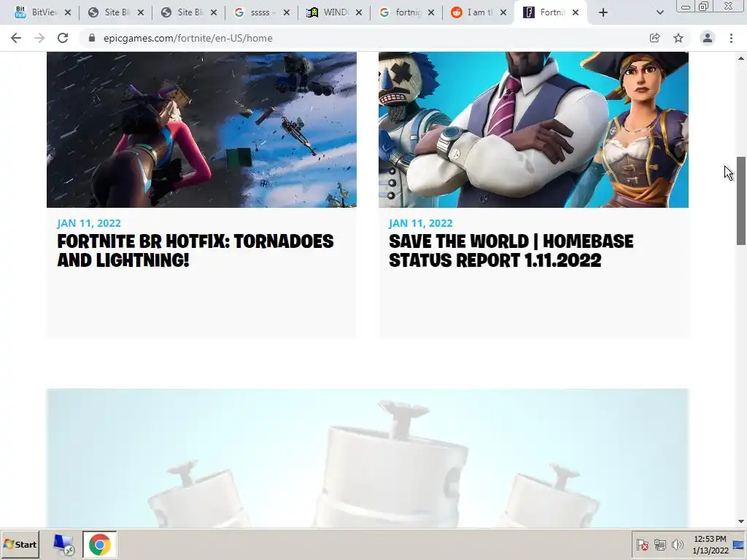
Task: Click the show desktop tray button
Action: [x=739, y=544]
